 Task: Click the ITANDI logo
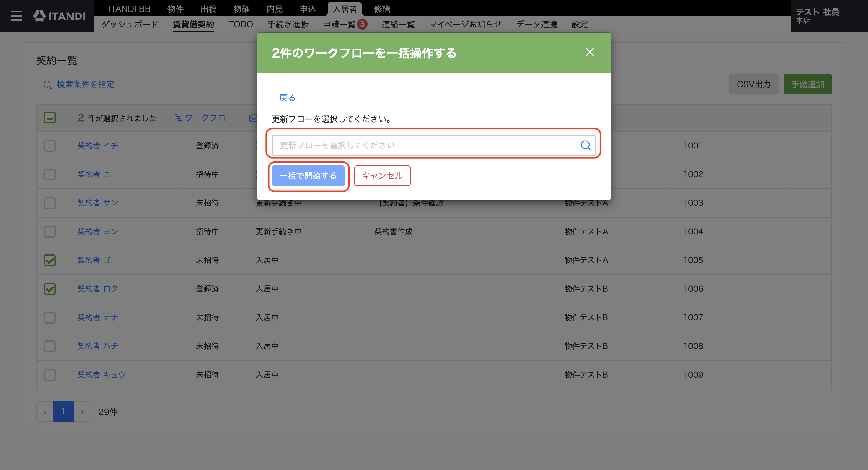pyautogui.click(x=59, y=16)
